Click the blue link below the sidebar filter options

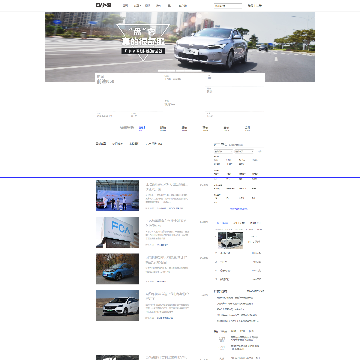(x=239, y=209)
